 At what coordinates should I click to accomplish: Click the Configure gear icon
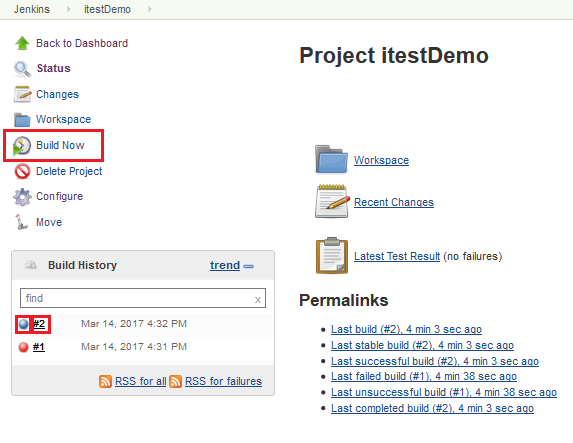point(22,197)
